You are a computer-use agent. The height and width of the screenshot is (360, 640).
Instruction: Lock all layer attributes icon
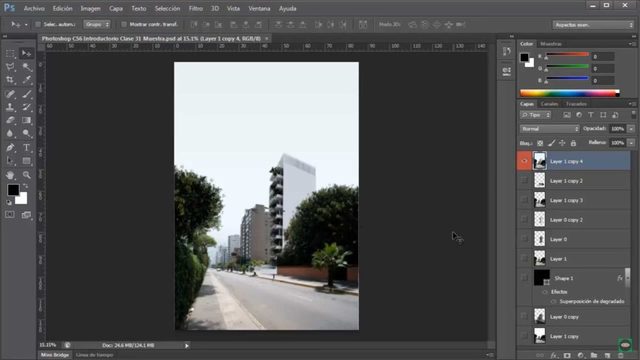pyautogui.click(x=573, y=143)
